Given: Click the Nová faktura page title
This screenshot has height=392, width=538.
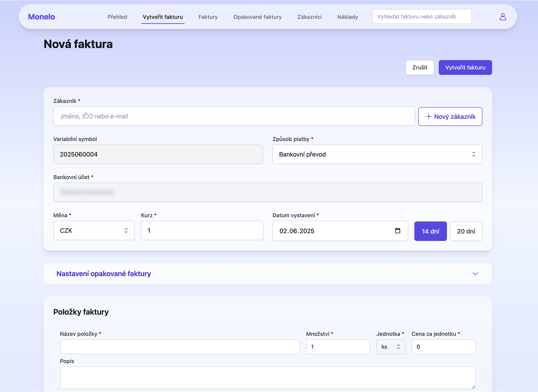Looking at the screenshot, I should (x=78, y=44).
